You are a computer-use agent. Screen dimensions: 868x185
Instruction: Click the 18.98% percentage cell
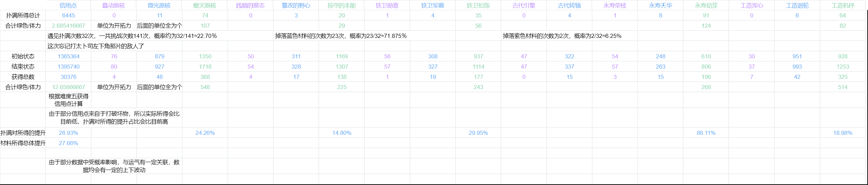click(843, 133)
